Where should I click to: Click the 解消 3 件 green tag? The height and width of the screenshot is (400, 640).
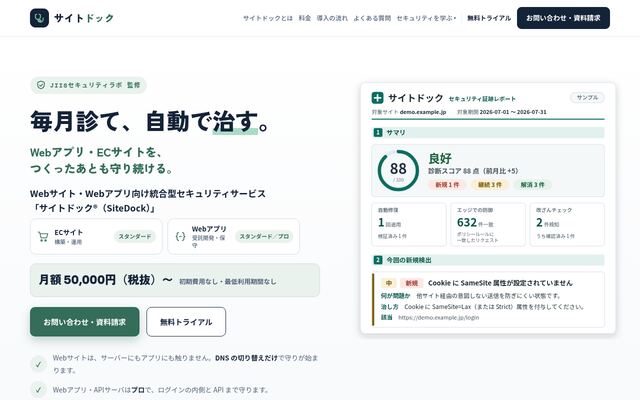pos(532,185)
